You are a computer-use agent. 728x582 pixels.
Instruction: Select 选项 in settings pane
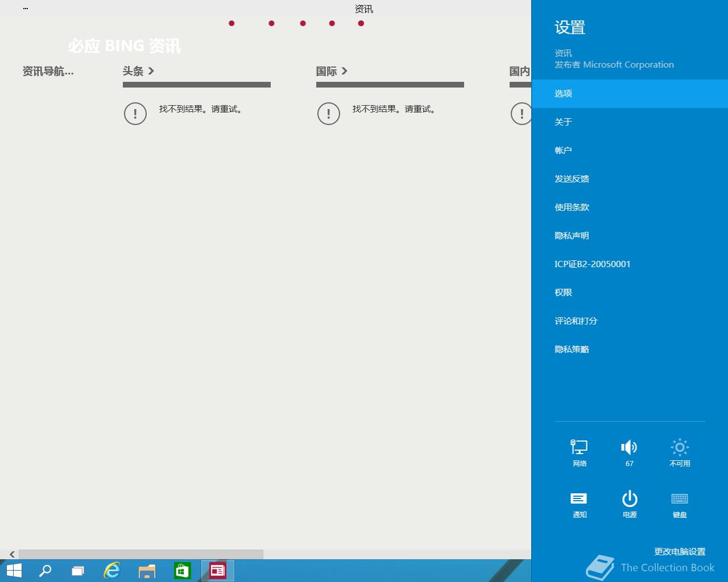(630, 94)
